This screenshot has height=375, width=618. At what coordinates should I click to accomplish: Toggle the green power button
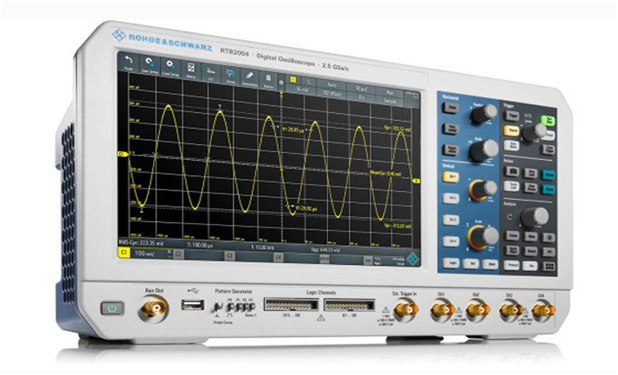(112, 308)
